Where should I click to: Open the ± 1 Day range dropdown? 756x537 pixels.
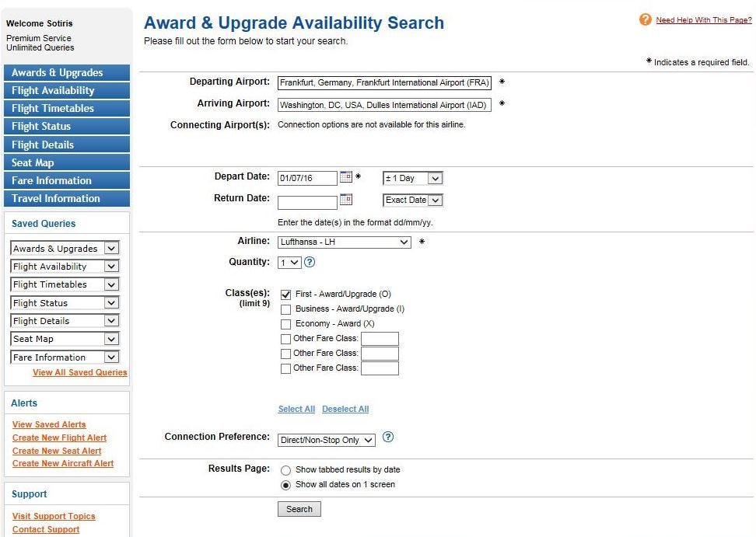click(413, 178)
